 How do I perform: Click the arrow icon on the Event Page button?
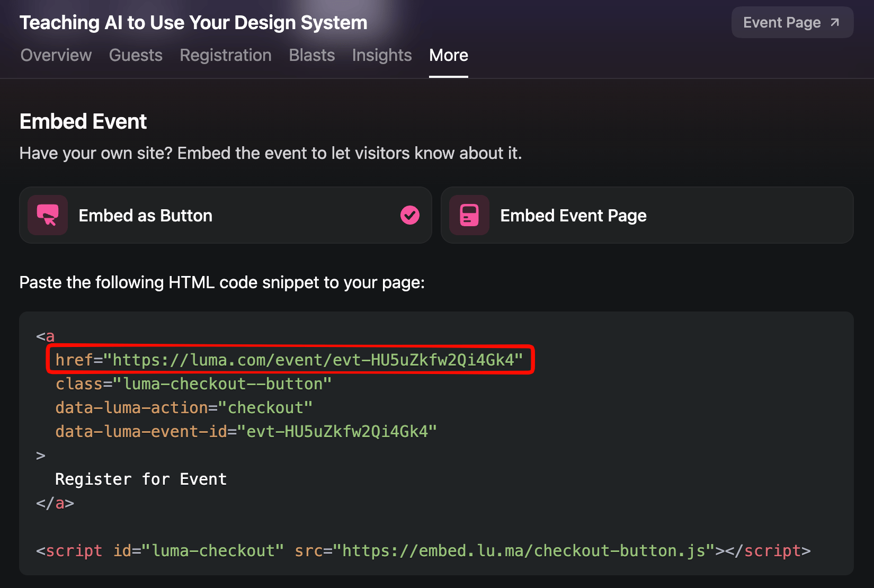coord(835,22)
